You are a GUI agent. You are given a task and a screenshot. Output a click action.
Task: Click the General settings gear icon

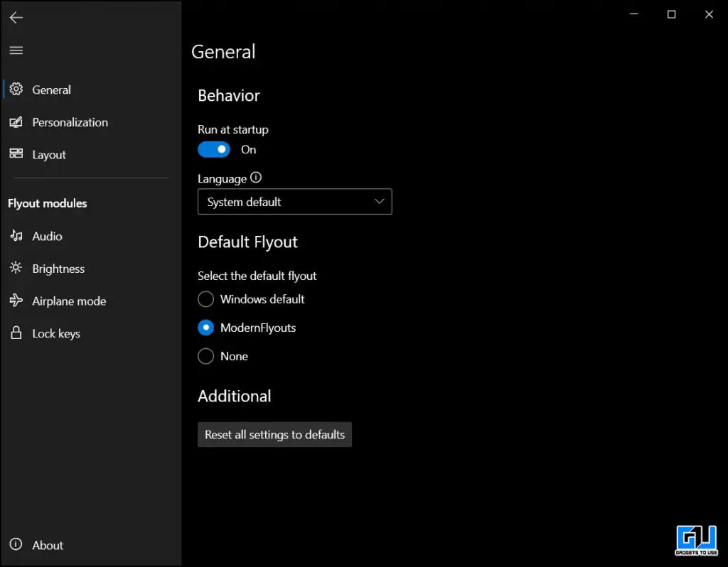tap(16, 90)
